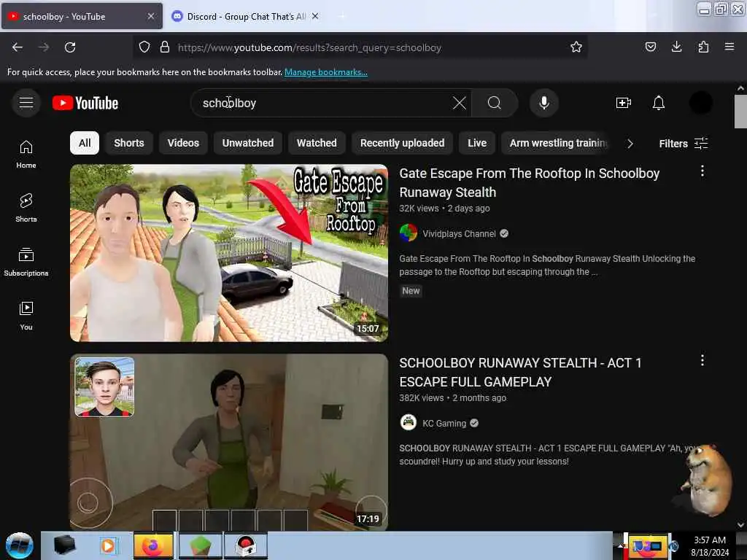
Task: Open more options for ACT 1 video
Action: pos(703,360)
